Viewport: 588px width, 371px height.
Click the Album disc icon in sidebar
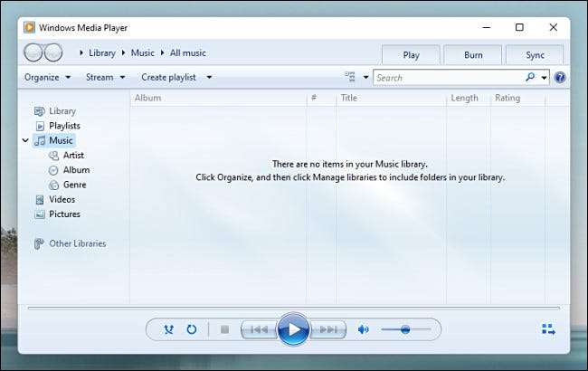[53, 170]
